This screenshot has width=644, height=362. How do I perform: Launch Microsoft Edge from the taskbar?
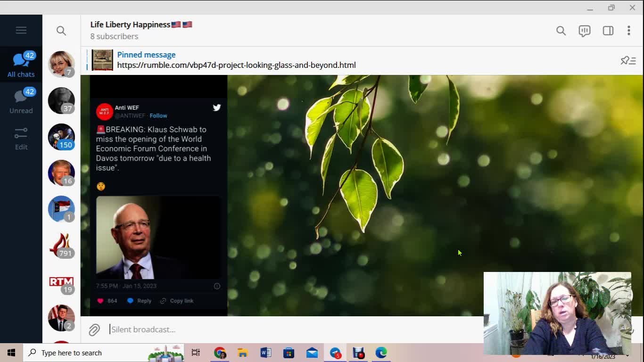click(x=381, y=353)
